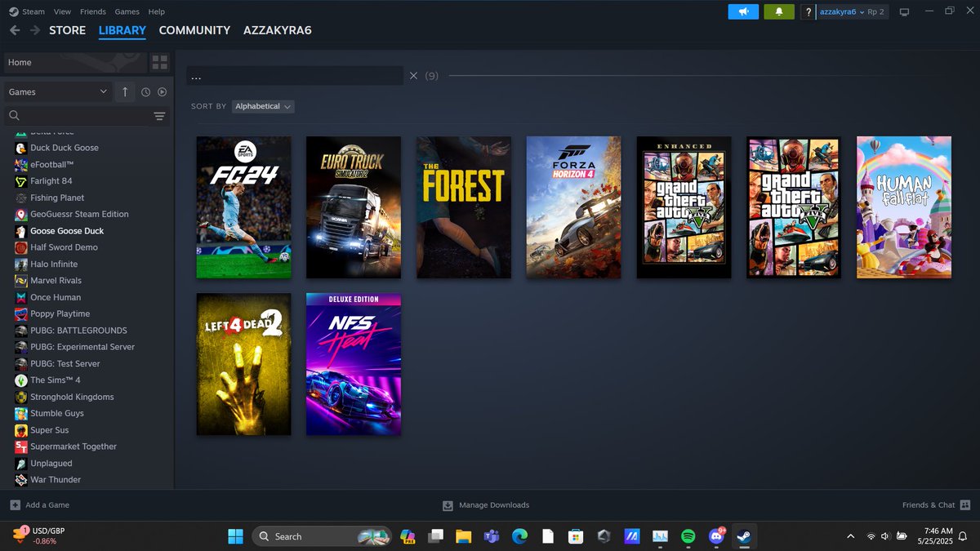Screen dimensions: 980x551
Task: Open the Help menu
Action: (x=156, y=11)
